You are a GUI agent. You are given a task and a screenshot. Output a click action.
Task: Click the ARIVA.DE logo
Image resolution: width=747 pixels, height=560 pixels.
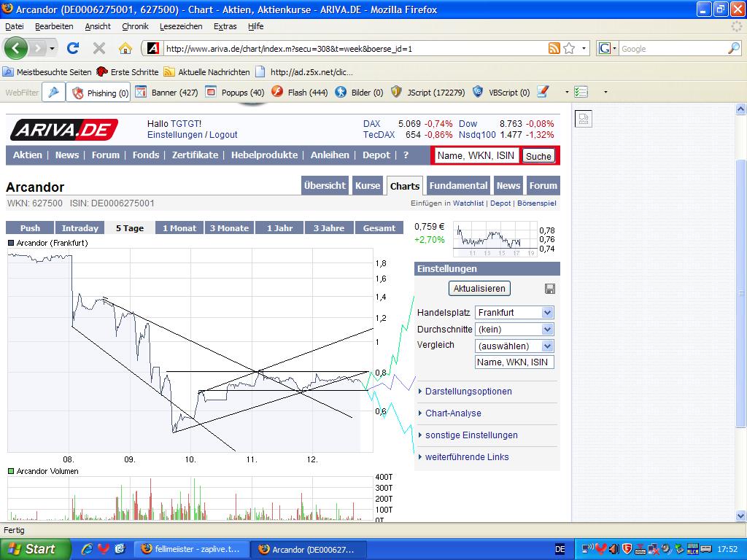pos(64,130)
